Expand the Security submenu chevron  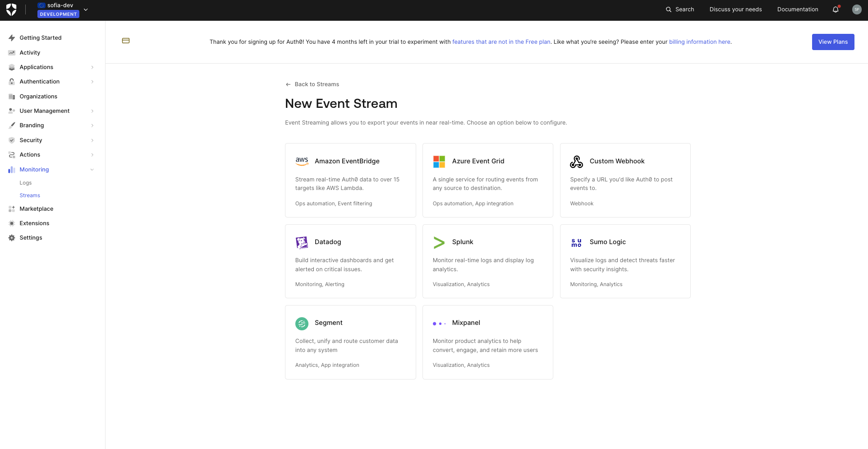point(92,140)
